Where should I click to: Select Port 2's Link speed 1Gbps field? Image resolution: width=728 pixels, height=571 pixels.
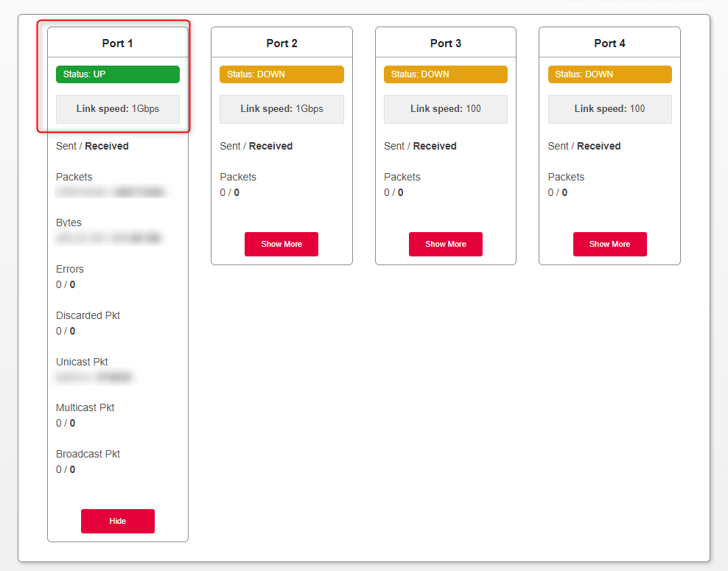[281, 109]
